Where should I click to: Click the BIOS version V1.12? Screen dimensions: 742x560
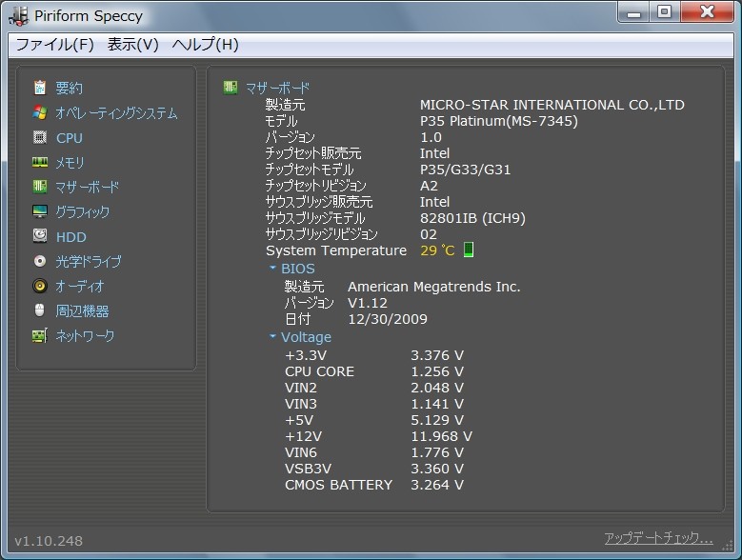[x=368, y=303]
